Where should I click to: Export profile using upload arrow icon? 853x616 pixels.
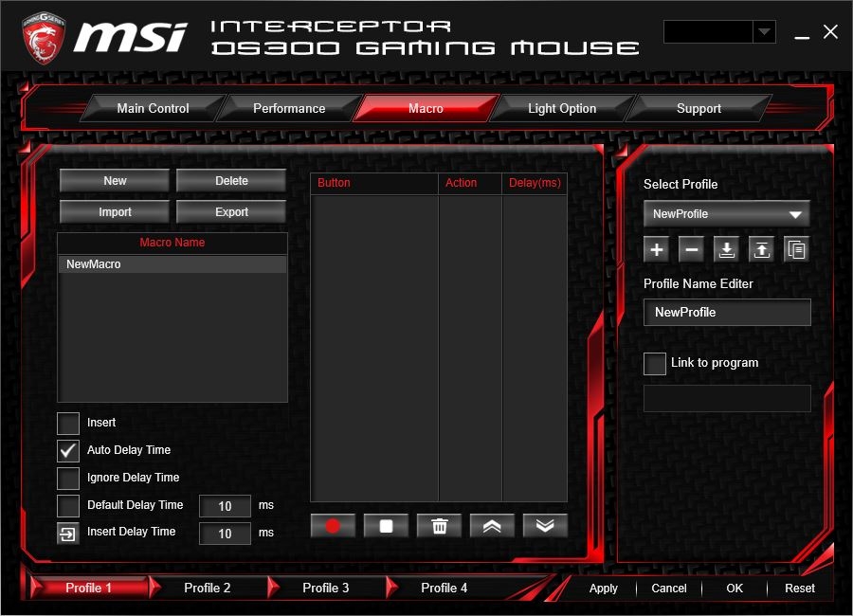pos(761,249)
